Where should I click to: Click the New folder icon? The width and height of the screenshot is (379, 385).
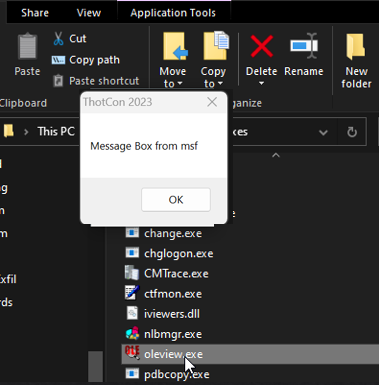click(x=356, y=46)
